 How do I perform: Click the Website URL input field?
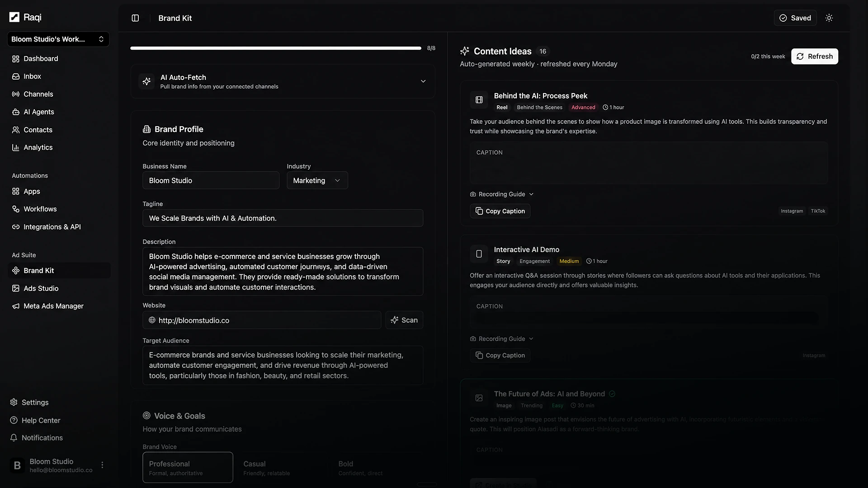click(262, 320)
